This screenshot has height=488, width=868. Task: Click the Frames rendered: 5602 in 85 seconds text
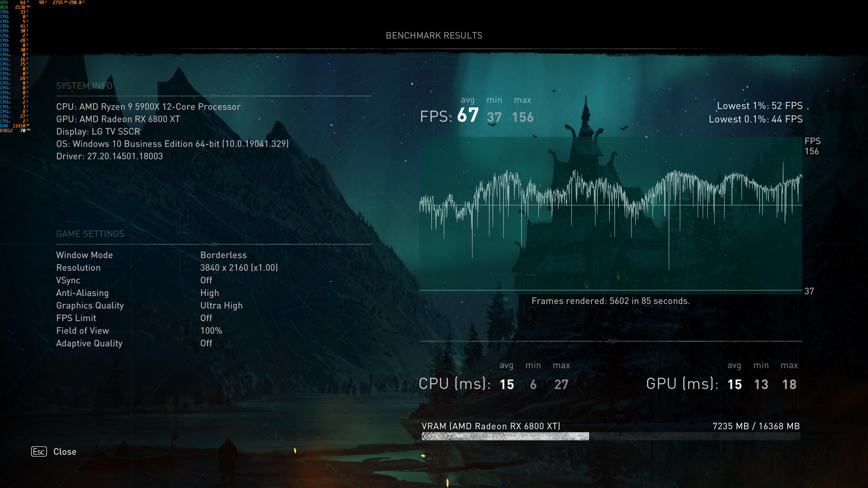click(611, 301)
